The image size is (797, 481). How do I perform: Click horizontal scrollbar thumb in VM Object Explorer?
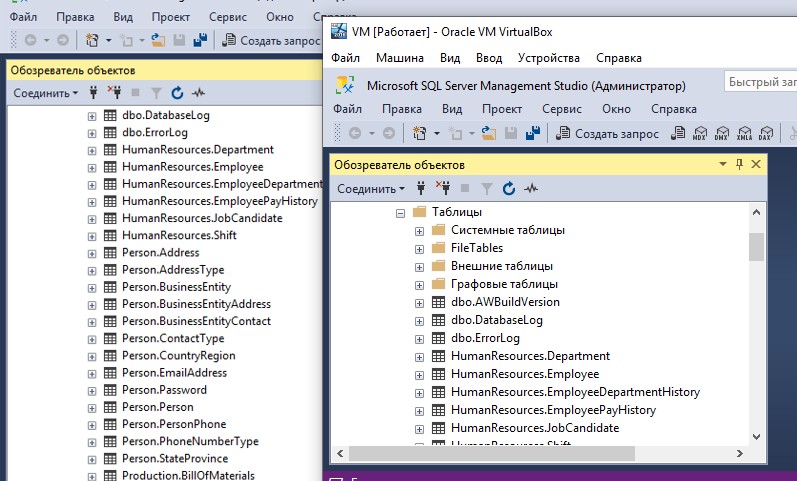coord(492,453)
